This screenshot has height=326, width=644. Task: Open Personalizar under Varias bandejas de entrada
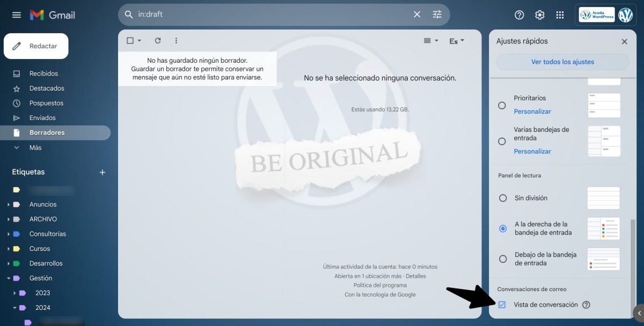[532, 151]
